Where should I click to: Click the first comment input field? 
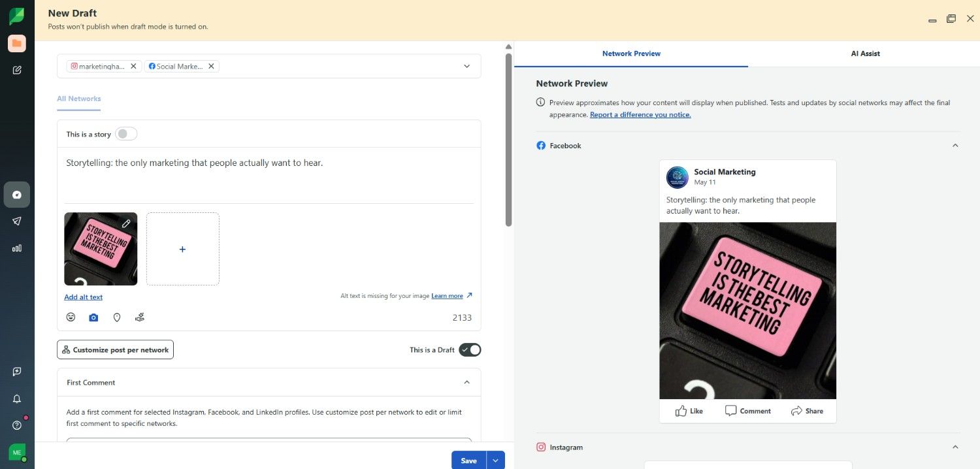click(x=269, y=442)
